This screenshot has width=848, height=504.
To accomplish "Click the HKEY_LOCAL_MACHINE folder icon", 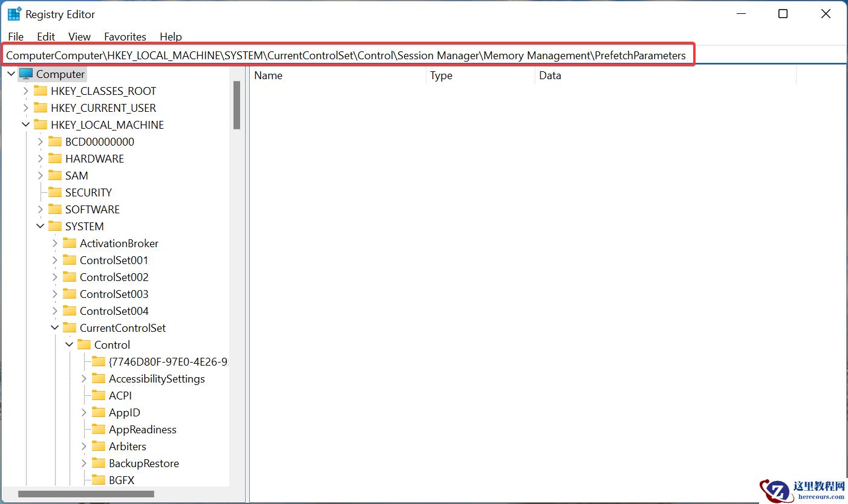I will click(41, 124).
